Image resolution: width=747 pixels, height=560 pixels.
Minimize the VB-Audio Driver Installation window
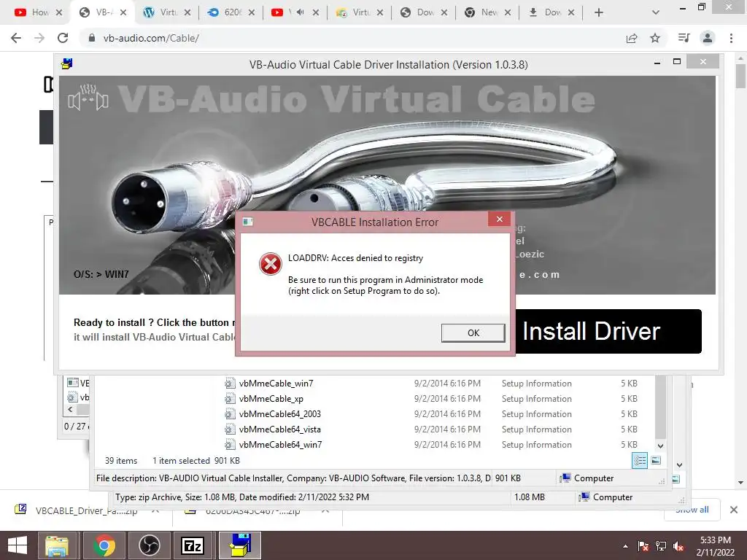657,63
